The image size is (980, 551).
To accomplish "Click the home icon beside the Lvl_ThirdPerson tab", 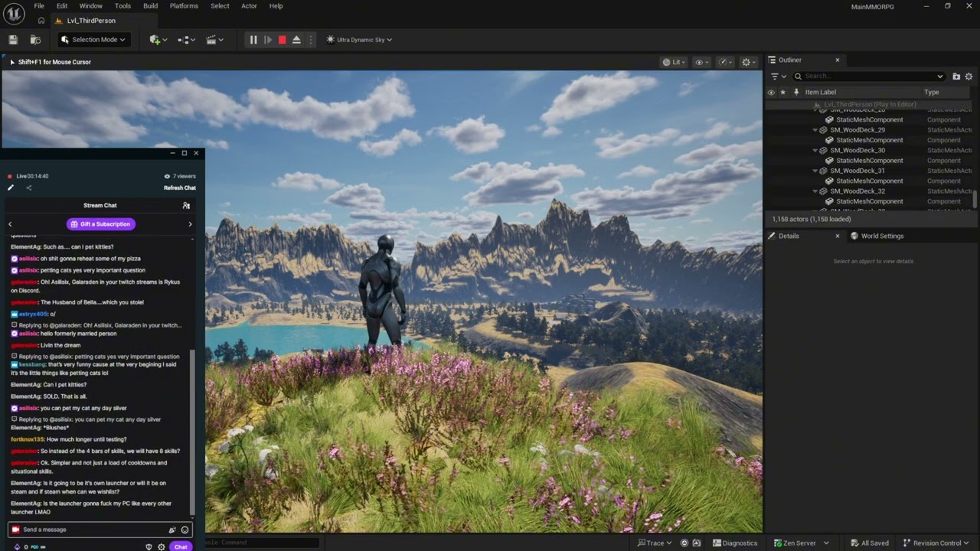I will 41,21.
